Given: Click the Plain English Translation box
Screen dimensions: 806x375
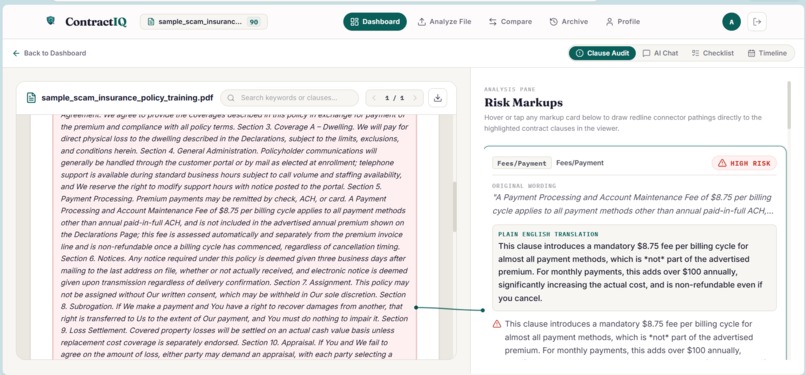Looking at the screenshot, I should (634, 267).
